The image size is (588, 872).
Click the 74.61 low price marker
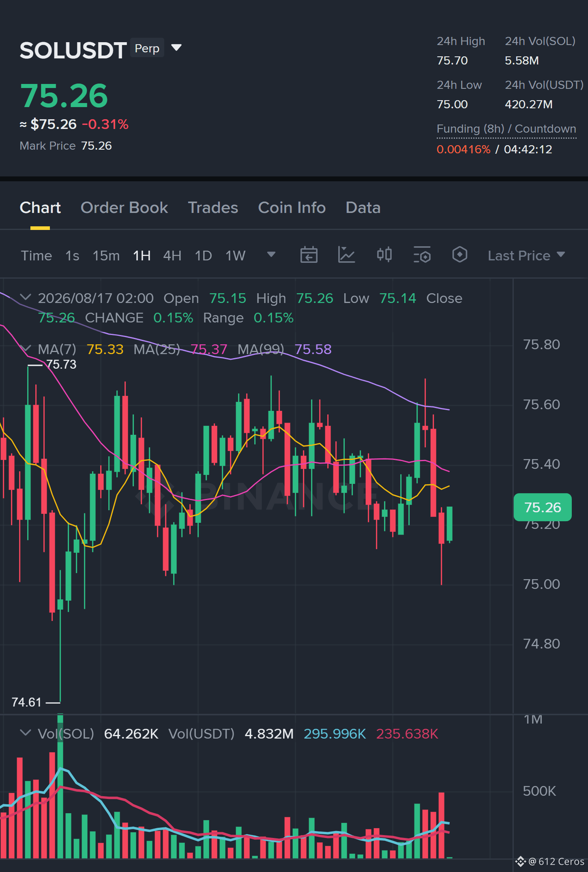coord(26,702)
